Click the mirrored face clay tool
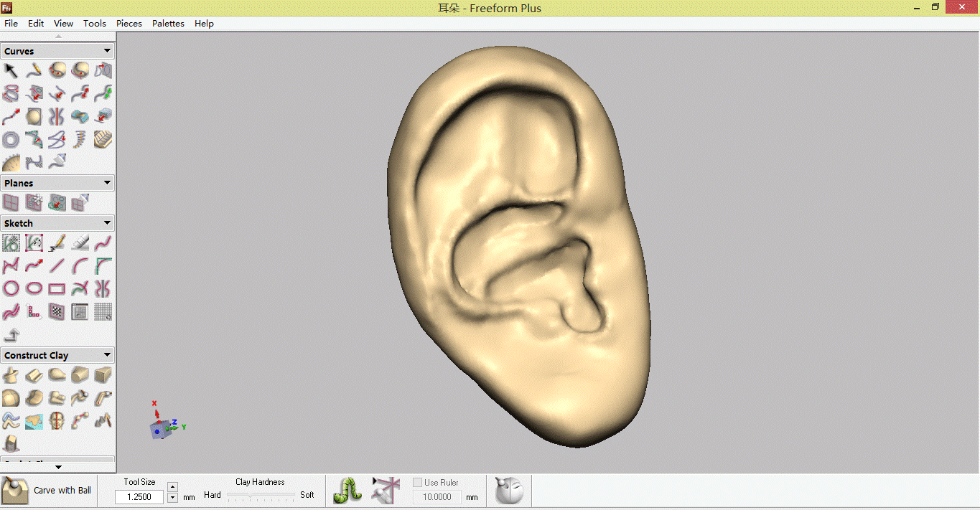The width and height of the screenshot is (980, 510). tap(57, 421)
